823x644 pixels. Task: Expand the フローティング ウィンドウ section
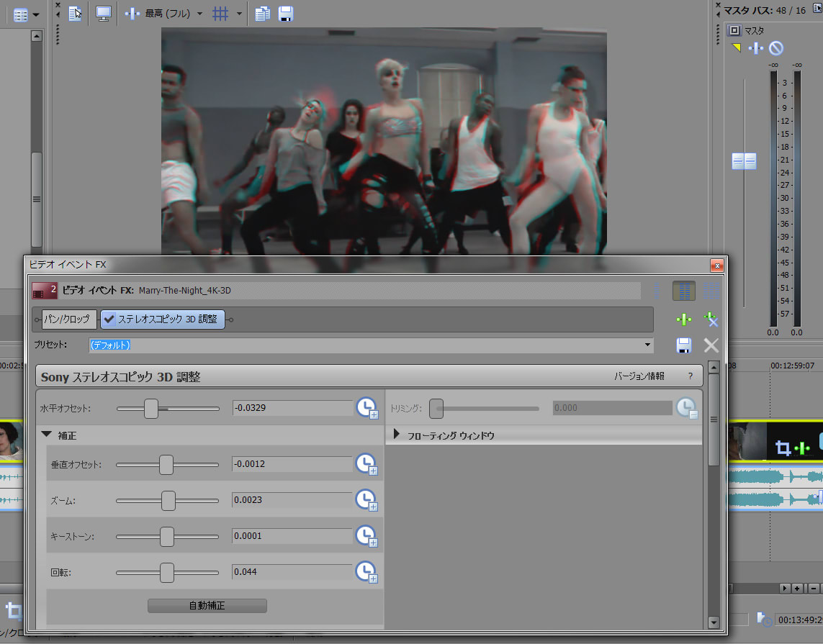(396, 434)
